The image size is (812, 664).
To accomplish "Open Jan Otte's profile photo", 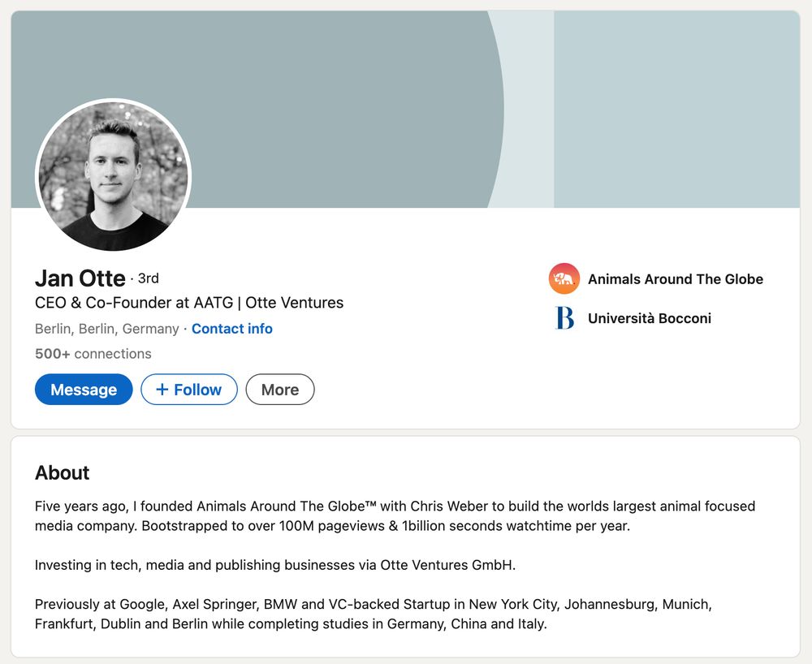I will 114,175.
